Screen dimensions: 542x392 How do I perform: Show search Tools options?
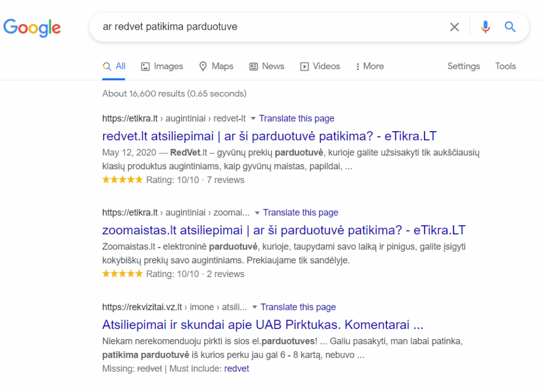505,66
